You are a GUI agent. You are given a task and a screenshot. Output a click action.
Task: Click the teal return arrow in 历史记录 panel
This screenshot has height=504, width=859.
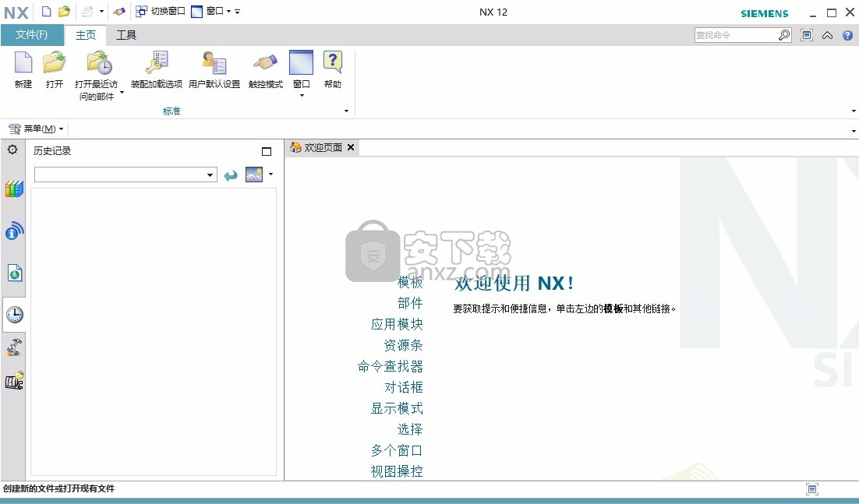[231, 175]
